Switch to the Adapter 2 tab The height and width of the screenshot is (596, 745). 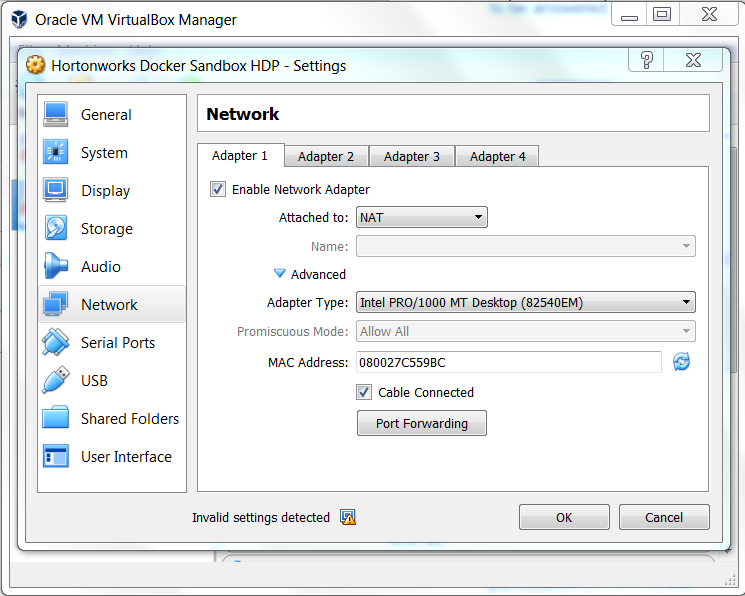click(x=326, y=156)
